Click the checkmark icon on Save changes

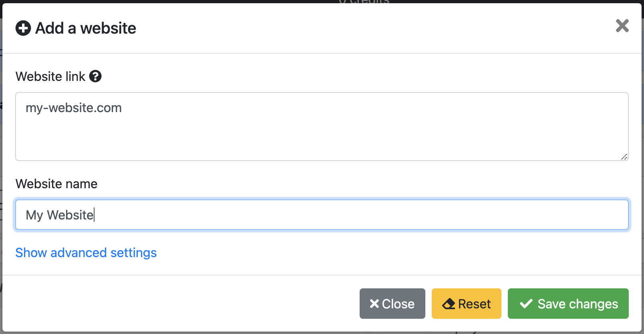(x=526, y=304)
